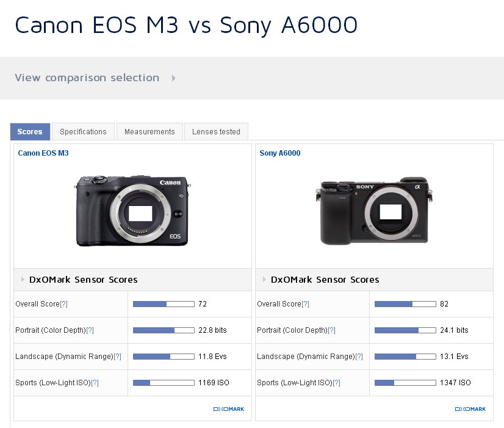
Task: Select the Lenses tested tab
Action: click(216, 132)
